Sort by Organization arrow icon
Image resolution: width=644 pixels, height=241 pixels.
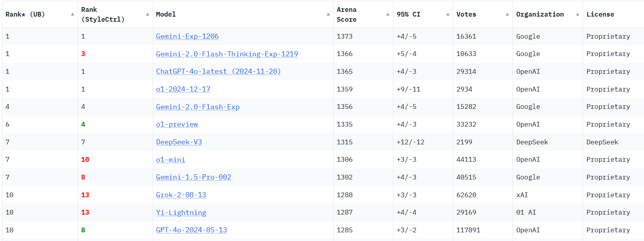pyautogui.click(x=578, y=14)
